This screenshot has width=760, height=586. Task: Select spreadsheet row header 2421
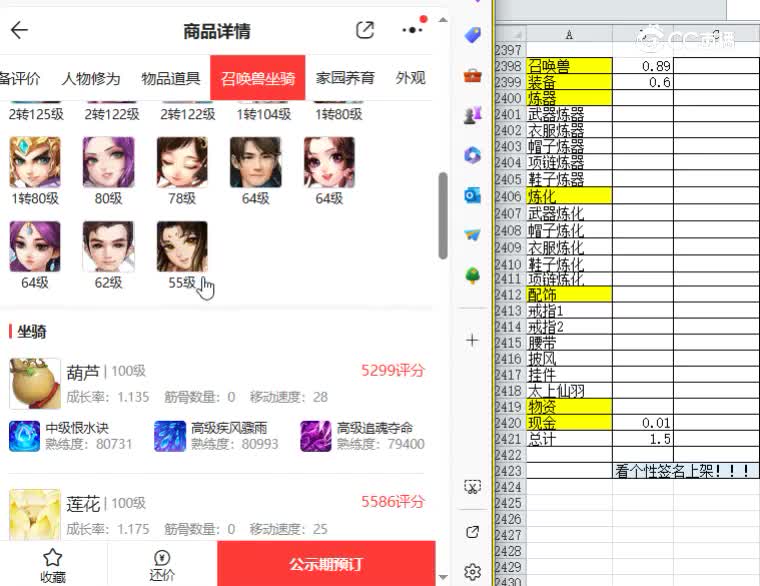click(x=509, y=439)
